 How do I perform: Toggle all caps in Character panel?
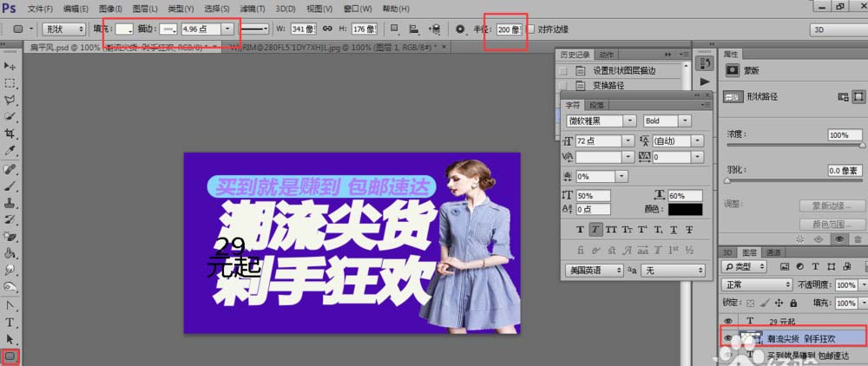tap(611, 230)
